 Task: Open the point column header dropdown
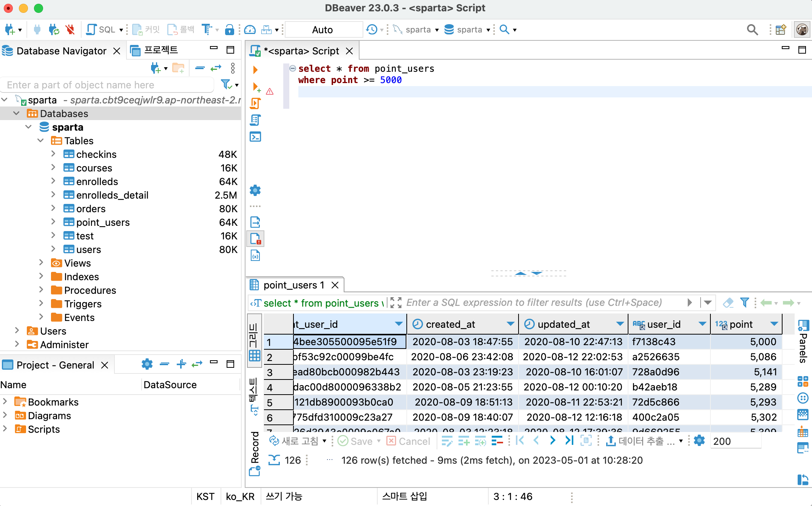774,324
